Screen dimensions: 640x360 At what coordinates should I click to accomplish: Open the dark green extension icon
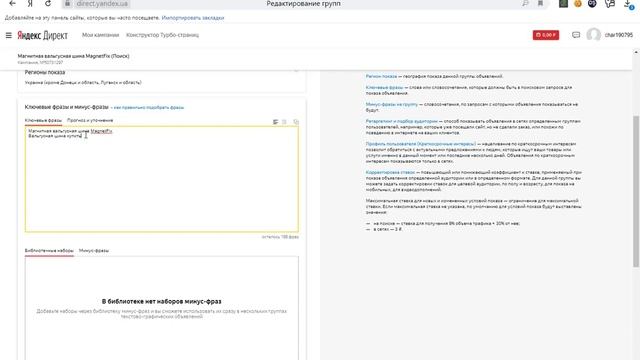pos(563,3)
